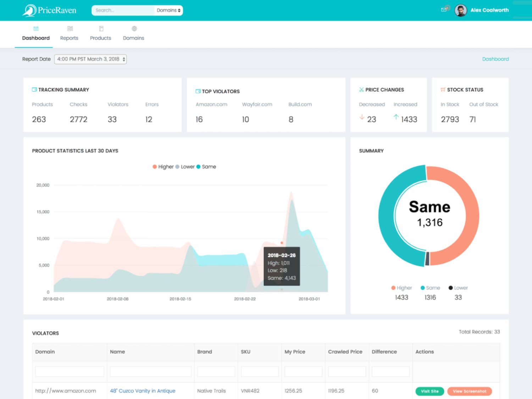Click the Domain filter field in Violators table

coord(69,371)
